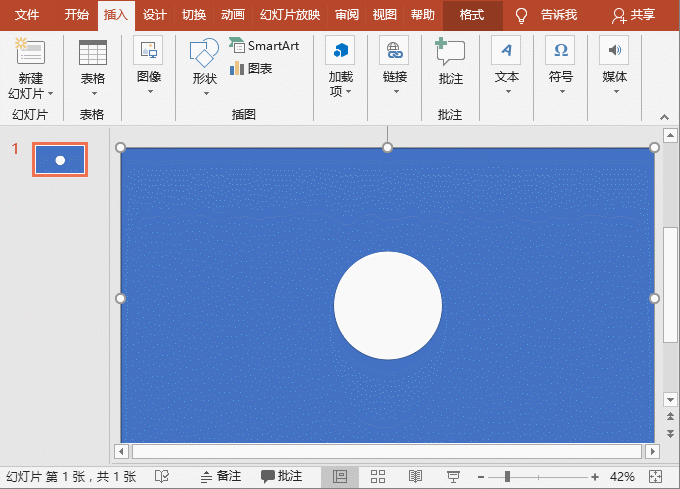The image size is (680, 489).
Task: Toggle Comments (批注) pane in status bar
Action: tap(282, 477)
